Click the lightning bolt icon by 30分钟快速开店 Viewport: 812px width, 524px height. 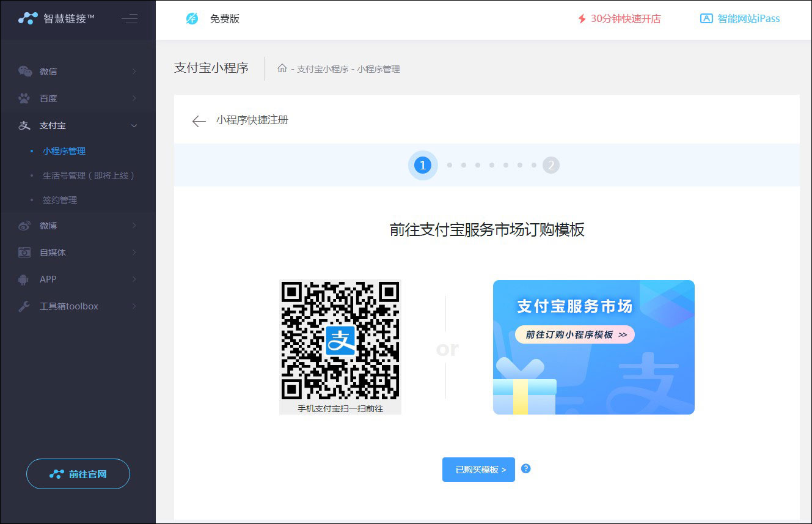point(582,19)
